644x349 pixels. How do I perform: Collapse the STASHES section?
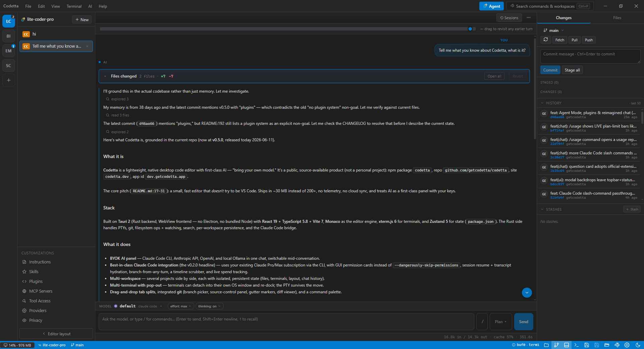coord(551,209)
